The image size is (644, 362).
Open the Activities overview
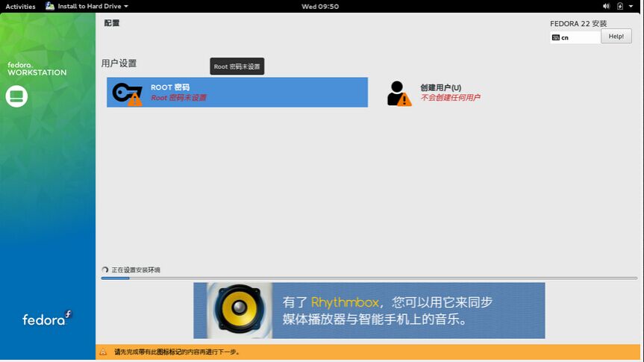[20, 6]
